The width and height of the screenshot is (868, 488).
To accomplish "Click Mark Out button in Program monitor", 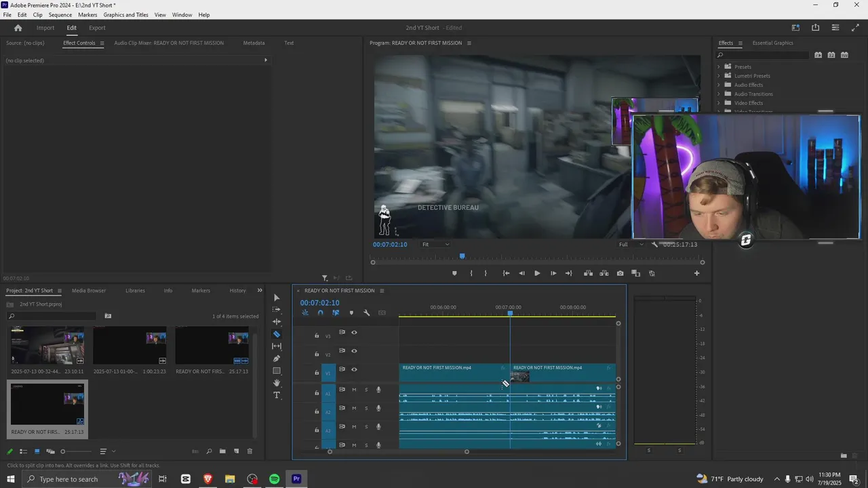I will pyautogui.click(x=486, y=273).
